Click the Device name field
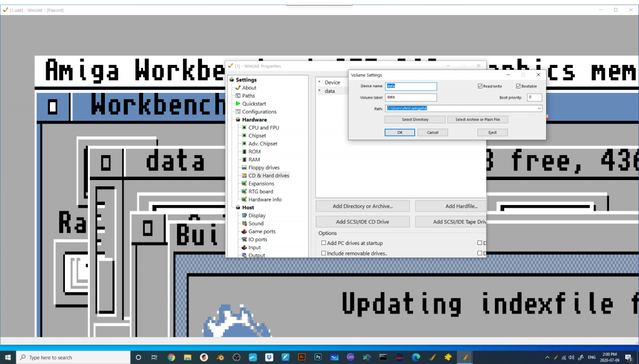 coord(411,86)
